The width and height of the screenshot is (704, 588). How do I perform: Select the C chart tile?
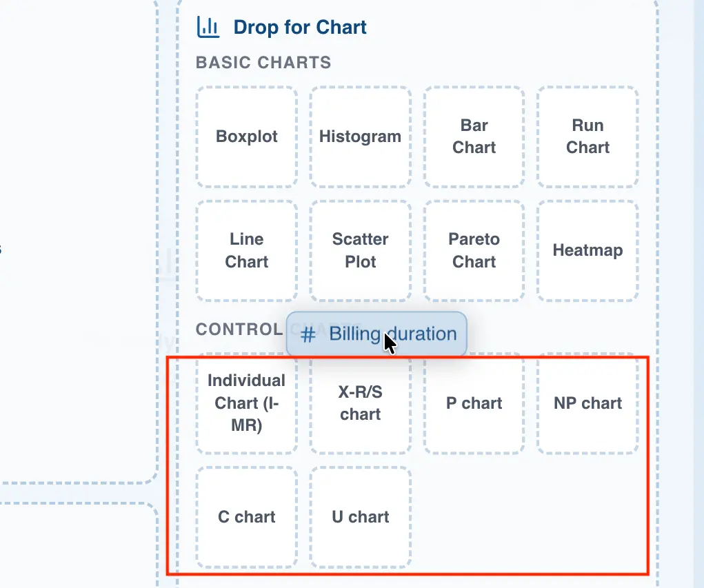[246, 516]
